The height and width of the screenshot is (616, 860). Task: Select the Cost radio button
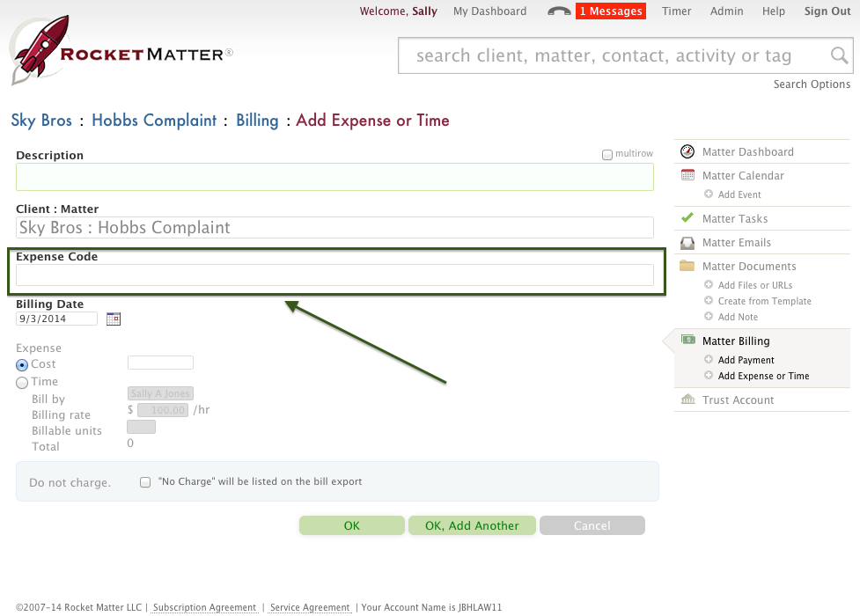tap(22, 364)
